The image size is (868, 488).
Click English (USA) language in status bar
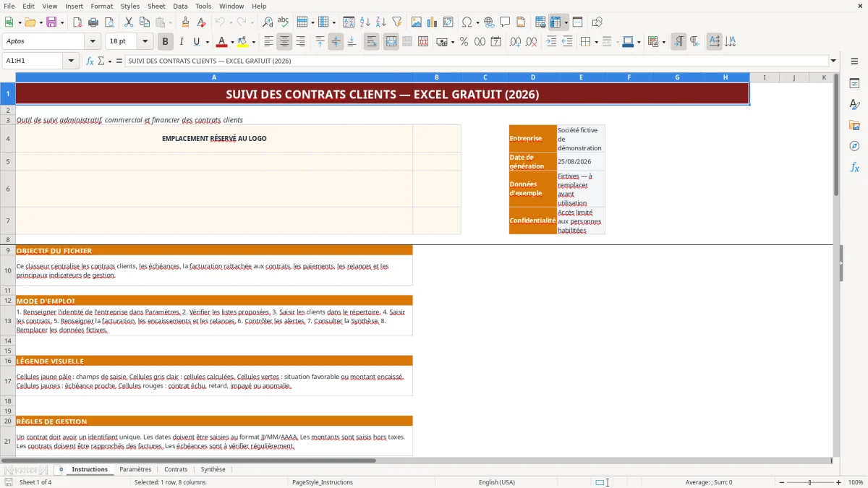(497, 482)
